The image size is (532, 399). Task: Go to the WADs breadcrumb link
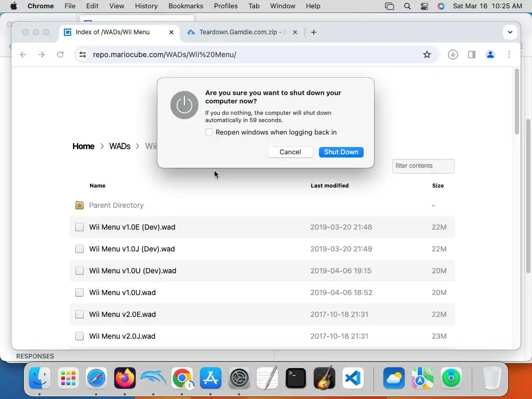[120, 146]
